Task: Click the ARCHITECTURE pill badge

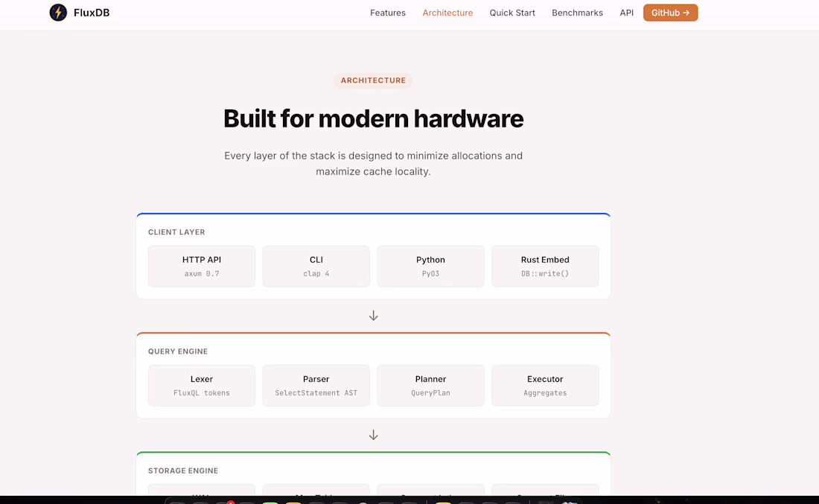Action: [x=374, y=80]
